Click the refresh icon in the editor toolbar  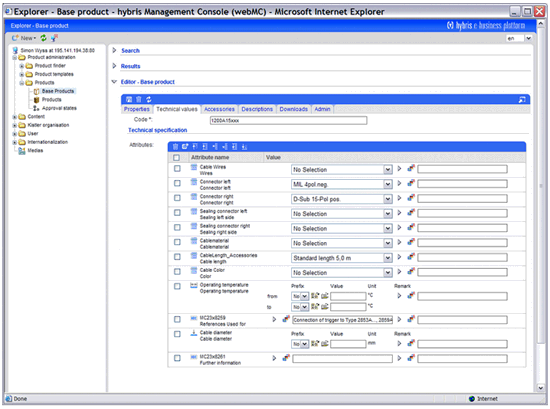coord(149,99)
